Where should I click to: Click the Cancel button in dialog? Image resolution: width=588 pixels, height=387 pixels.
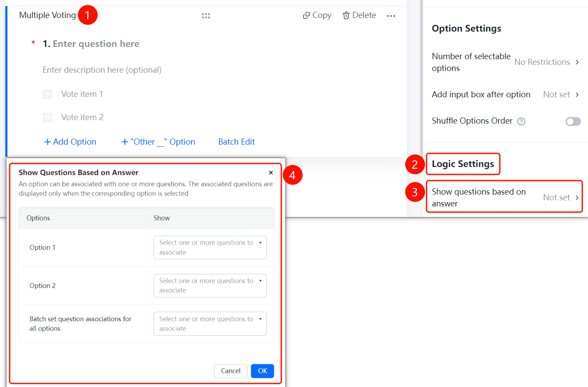(x=231, y=371)
